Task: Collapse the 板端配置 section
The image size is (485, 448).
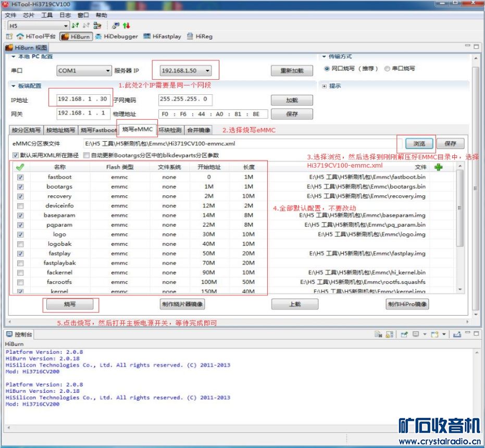Action: pyautogui.click(x=14, y=86)
